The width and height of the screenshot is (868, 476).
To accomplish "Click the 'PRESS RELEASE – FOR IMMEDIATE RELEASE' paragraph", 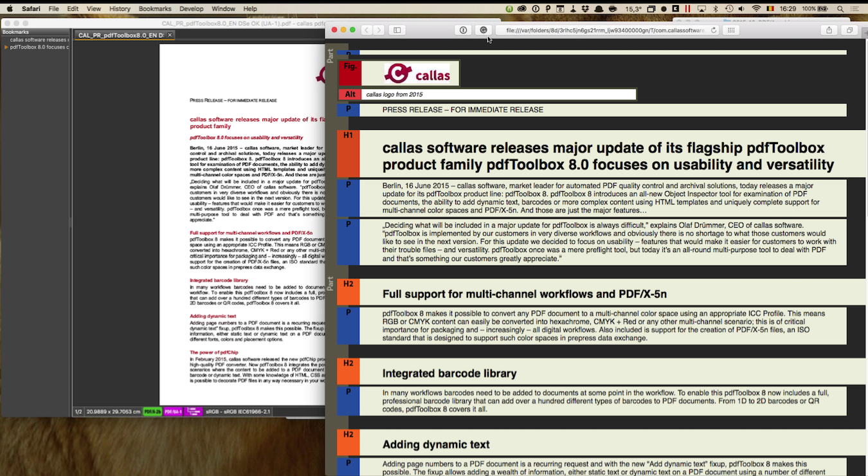I will pyautogui.click(x=463, y=110).
